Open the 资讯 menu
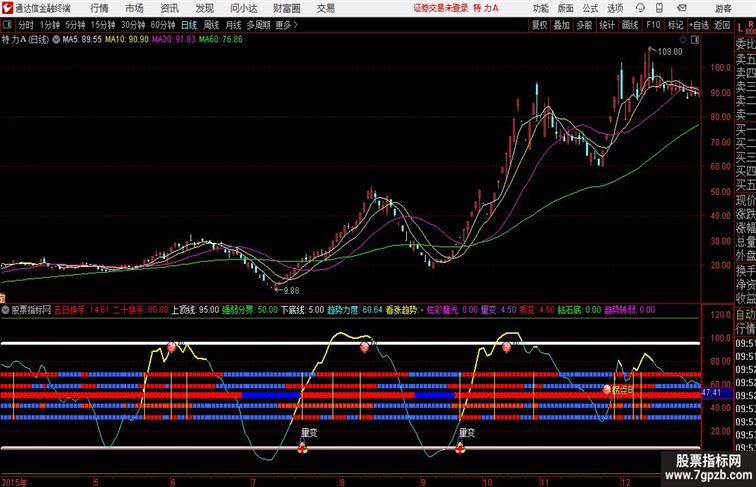This screenshot has width=756, height=487. point(169,8)
